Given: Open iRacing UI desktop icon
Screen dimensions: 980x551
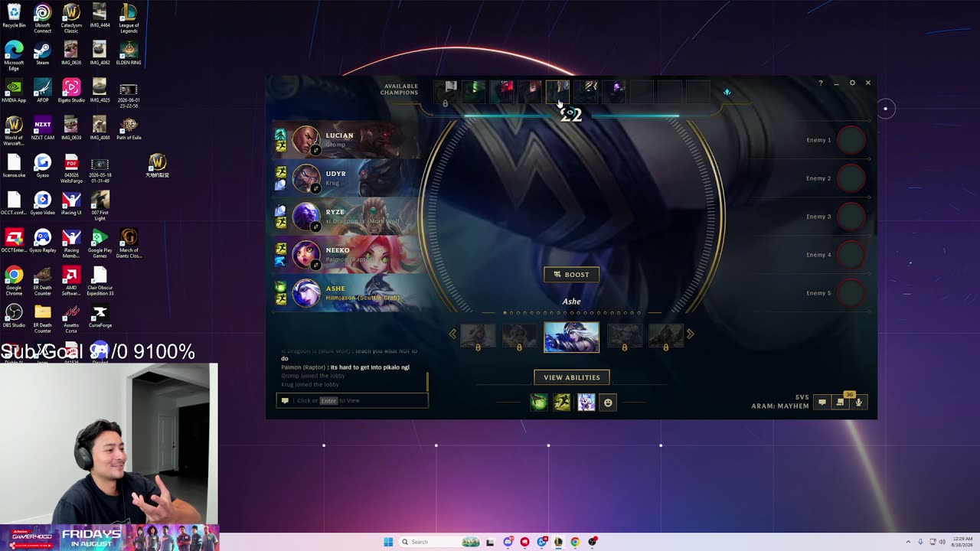Looking at the screenshot, I should coord(71,204).
